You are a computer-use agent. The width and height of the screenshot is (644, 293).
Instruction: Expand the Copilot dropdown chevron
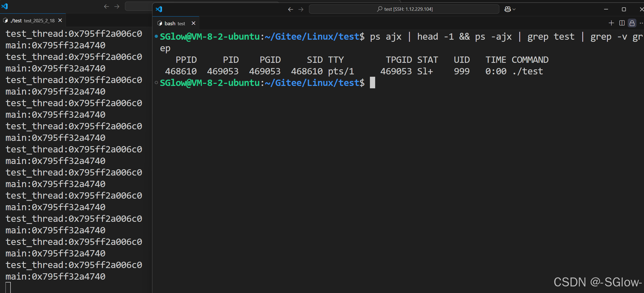[514, 9]
